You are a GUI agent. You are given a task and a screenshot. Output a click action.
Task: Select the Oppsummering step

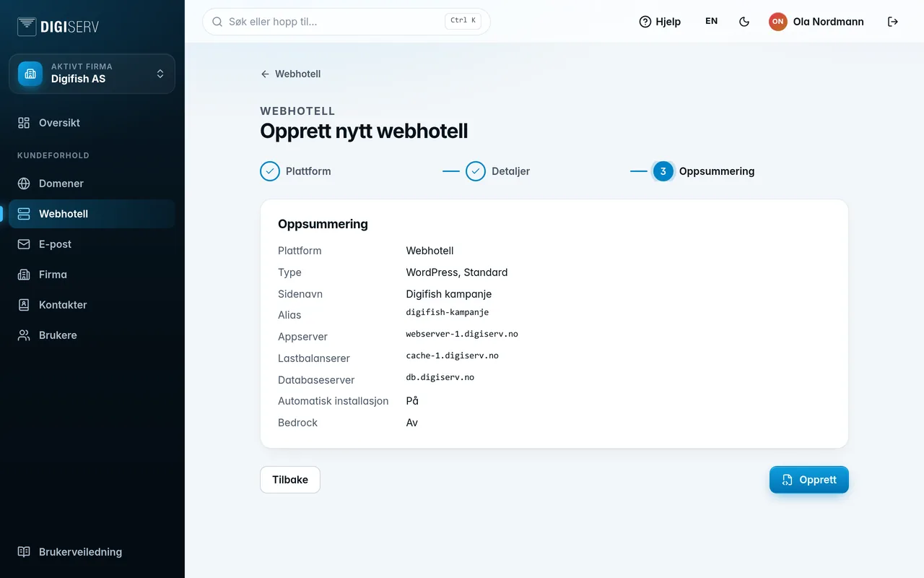coord(704,171)
